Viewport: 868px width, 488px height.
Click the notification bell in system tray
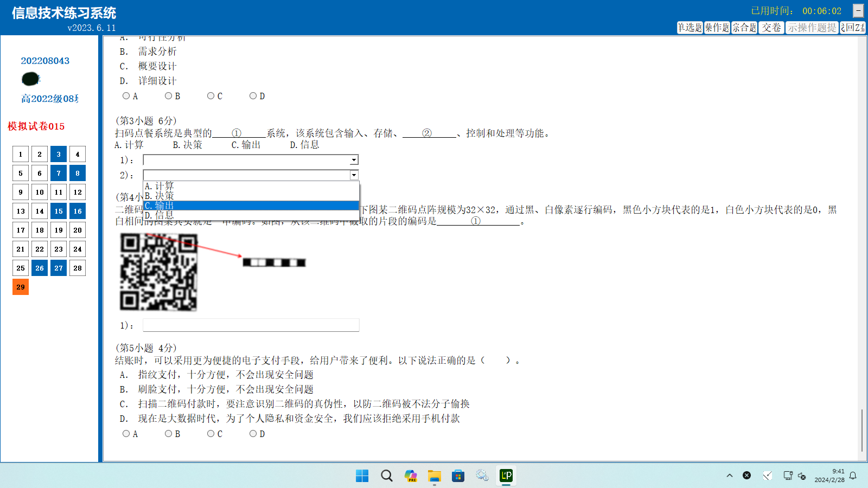(x=853, y=476)
